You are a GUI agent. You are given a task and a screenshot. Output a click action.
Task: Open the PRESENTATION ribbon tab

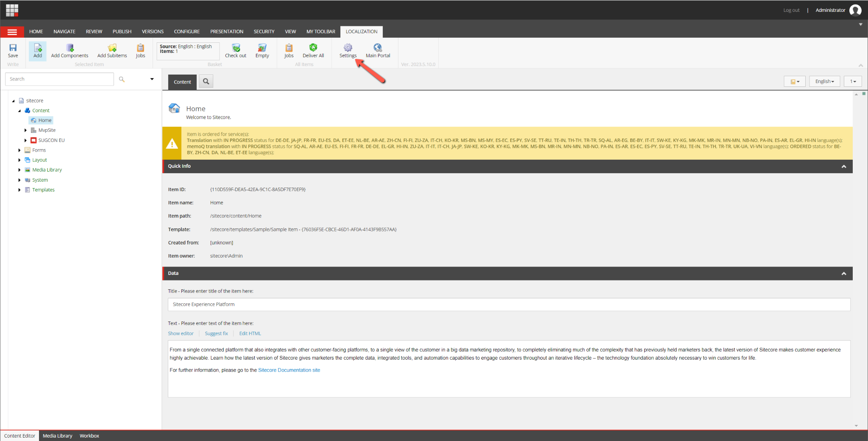pyautogui.click(x=227, y=32)
